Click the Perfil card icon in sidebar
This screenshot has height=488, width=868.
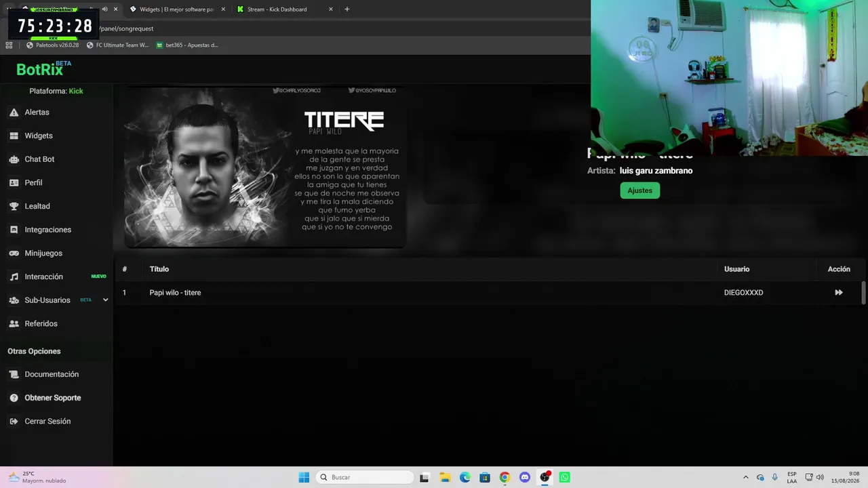point(14,183)
